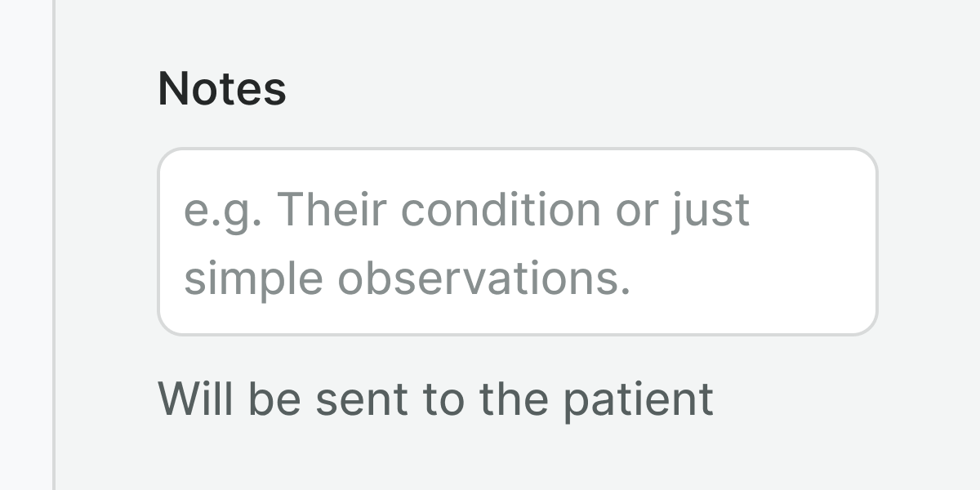
Task: Click the word "Notes" heading
Action: [x=222, y=88]
